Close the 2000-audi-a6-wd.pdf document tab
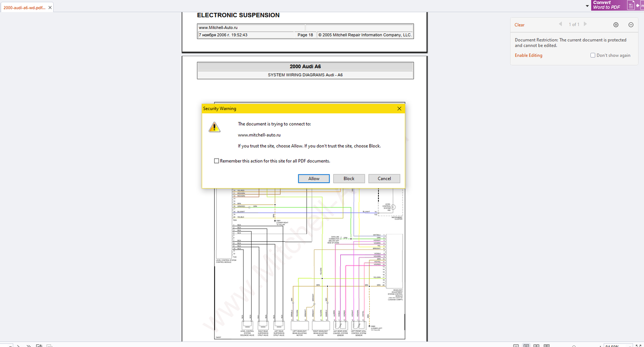 pos(50,8)
